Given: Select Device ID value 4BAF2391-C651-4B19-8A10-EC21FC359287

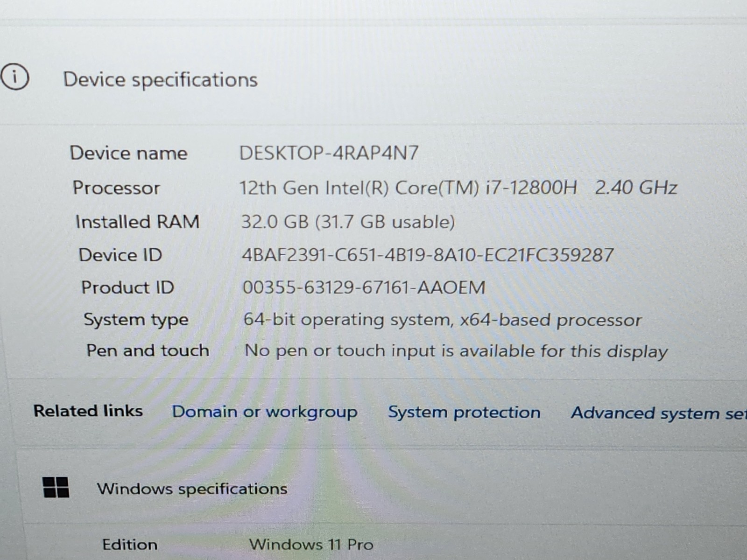Looking at the screenshot, I should (428, 255).
